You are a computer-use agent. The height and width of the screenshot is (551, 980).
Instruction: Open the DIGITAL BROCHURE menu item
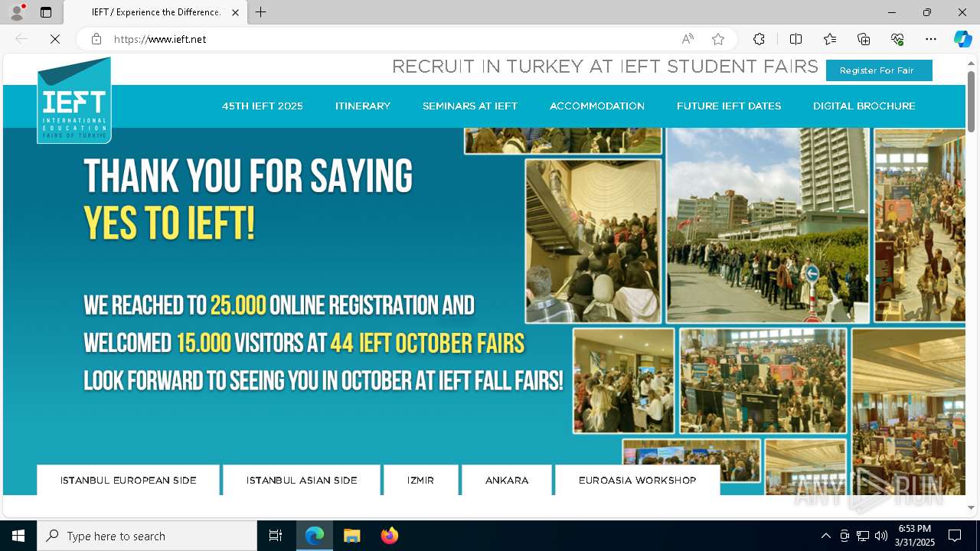(x=864, y=106)
